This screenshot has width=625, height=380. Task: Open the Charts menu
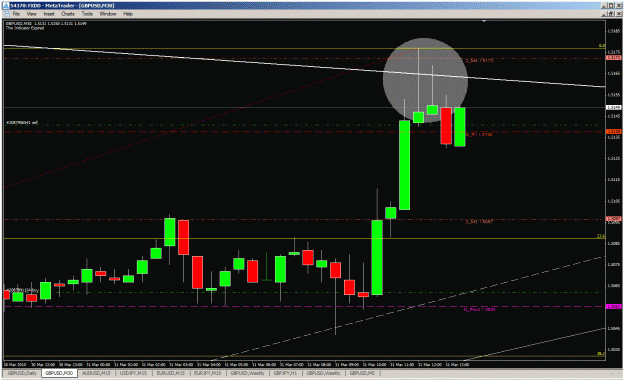pos(68,14)
